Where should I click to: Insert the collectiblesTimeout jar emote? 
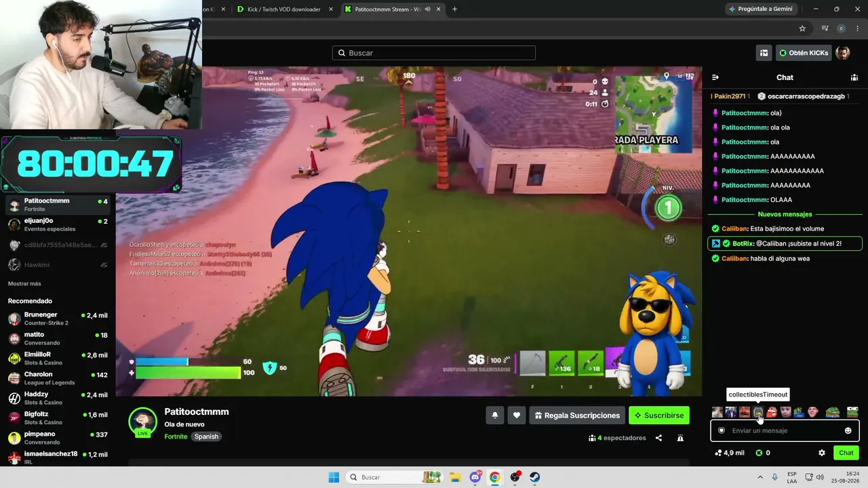tap(758, 412)
